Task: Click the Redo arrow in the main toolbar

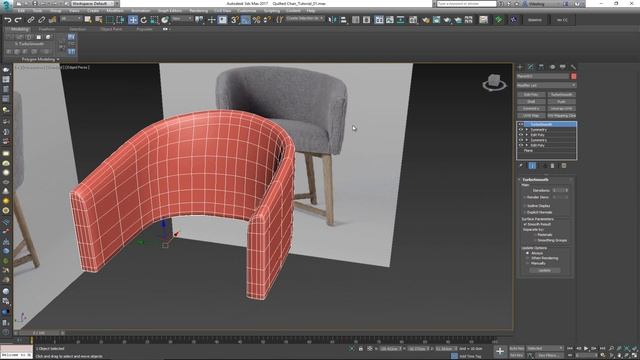Action: point(18,20)
